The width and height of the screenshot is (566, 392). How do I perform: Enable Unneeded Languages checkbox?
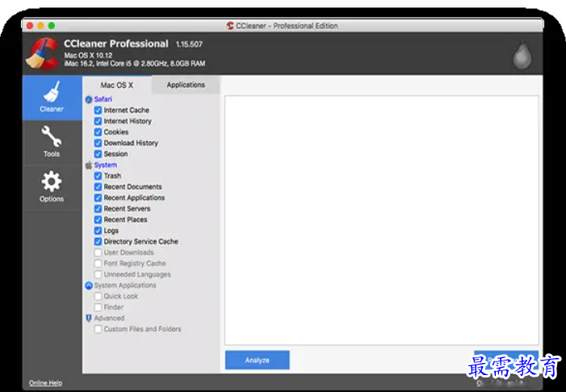(98, 274)
